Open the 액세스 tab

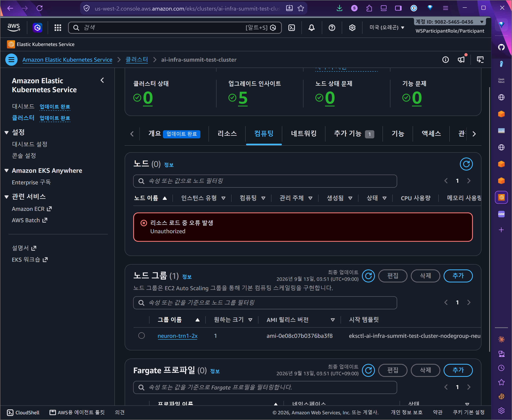[431, 133]
